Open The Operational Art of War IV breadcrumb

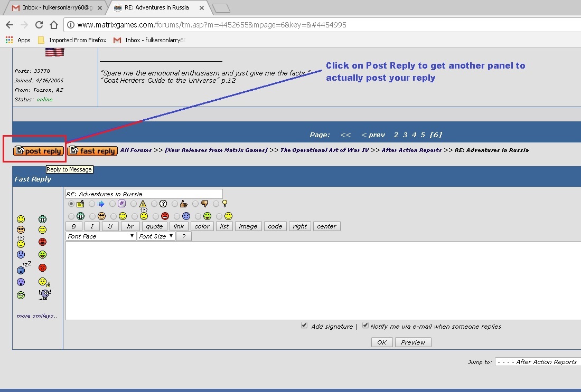[325, 150]
